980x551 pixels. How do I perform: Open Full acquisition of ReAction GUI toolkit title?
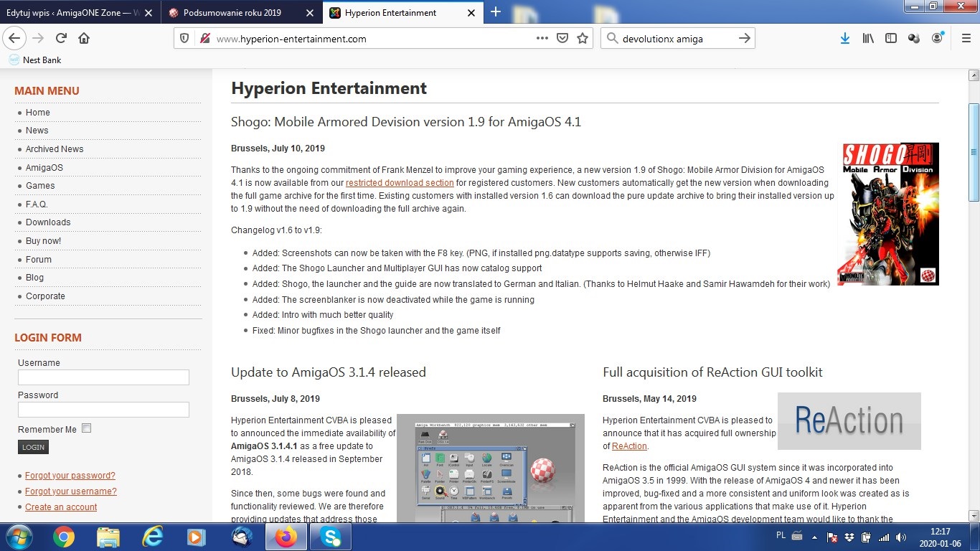click(x=712, y=372)
